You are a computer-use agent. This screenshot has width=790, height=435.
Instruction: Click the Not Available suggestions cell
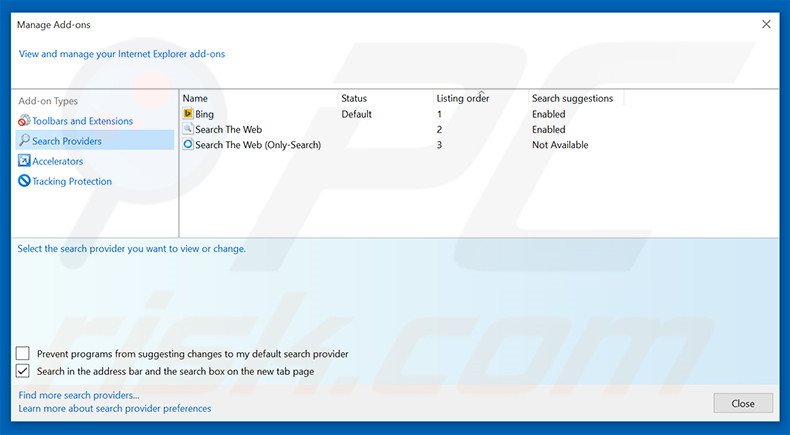(560, 145)
